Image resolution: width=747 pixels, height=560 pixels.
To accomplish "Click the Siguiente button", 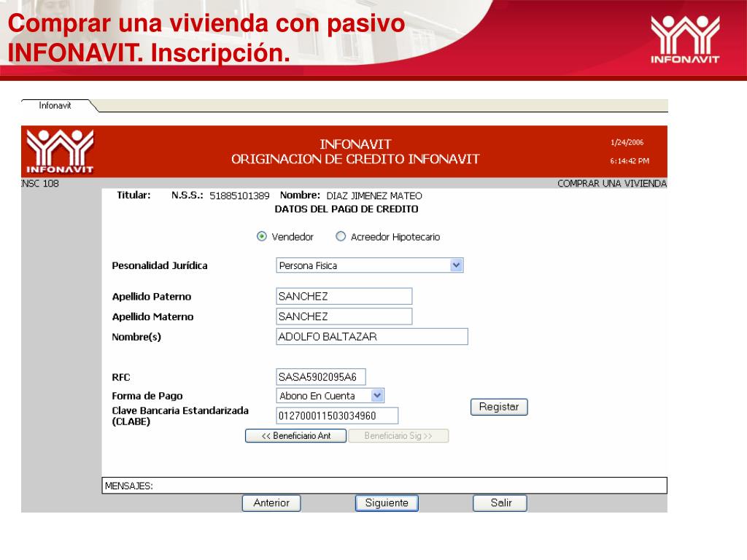I will coord(387,503).
